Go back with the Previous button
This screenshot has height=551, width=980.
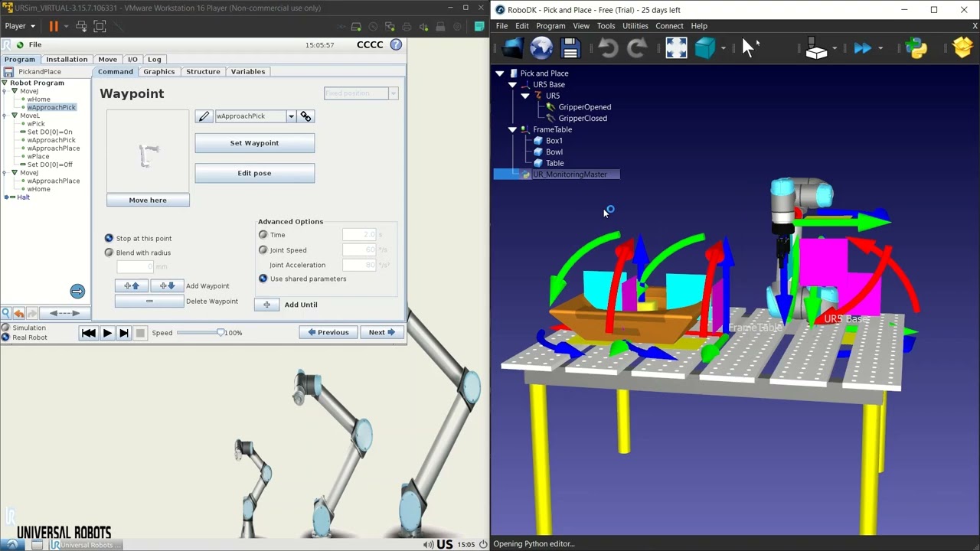pyautogui.click(x=328, y=332)
